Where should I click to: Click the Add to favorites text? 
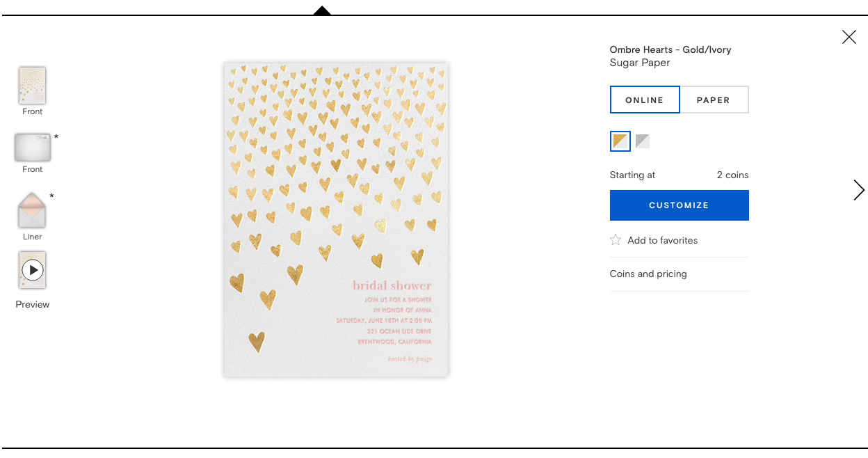tap(662, 240)
